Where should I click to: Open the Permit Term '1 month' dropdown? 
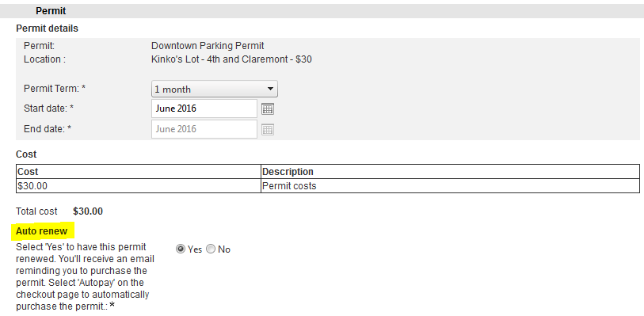click(x=215, y=89)
